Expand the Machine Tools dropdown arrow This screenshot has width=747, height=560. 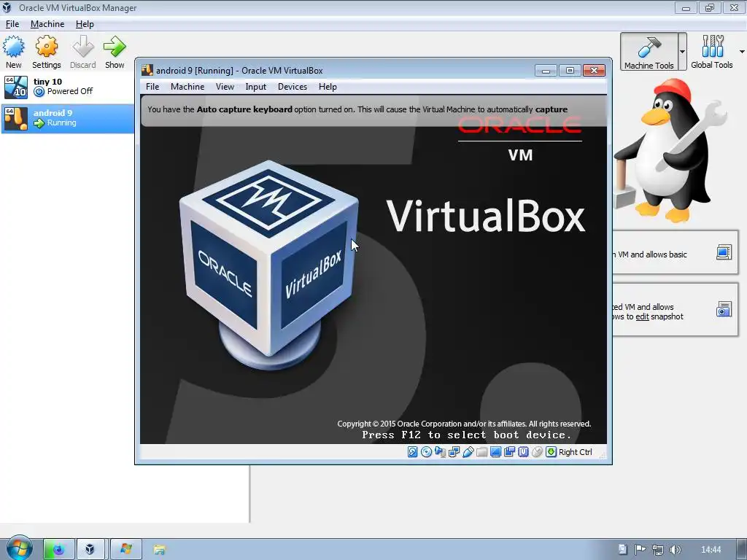pyautogui.click(x=683, y=52)
